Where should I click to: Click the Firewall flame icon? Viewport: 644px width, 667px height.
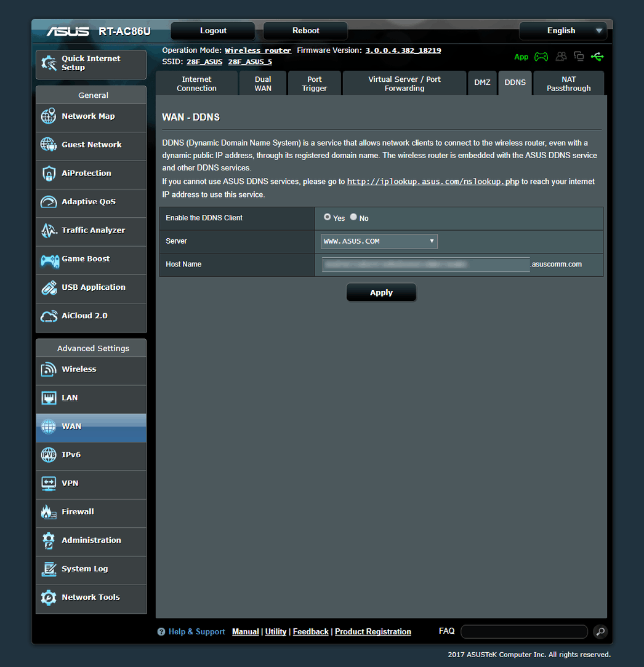pos(49,512)
